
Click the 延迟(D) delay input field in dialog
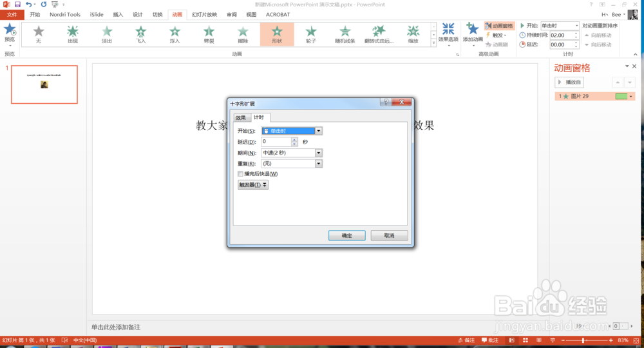[276, 142]
